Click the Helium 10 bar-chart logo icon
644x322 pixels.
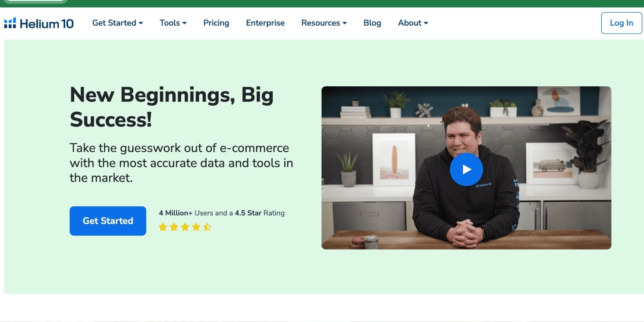click(x=10, y=23)
